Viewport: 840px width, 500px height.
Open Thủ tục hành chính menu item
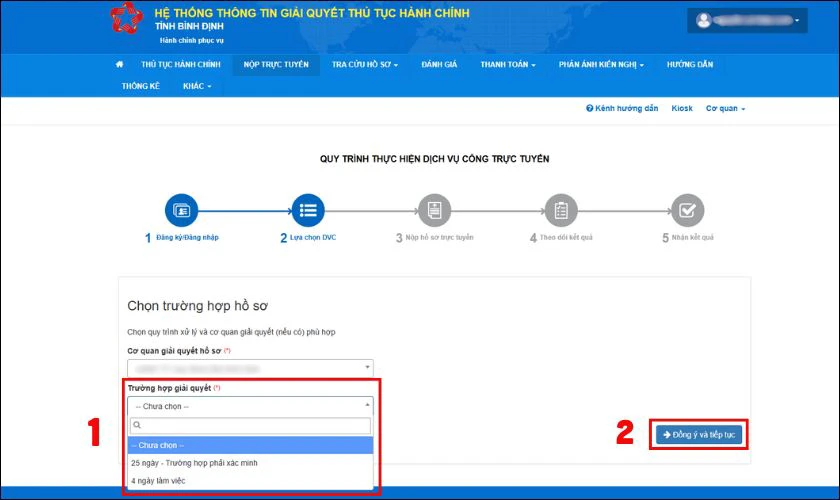click(181, 64)
